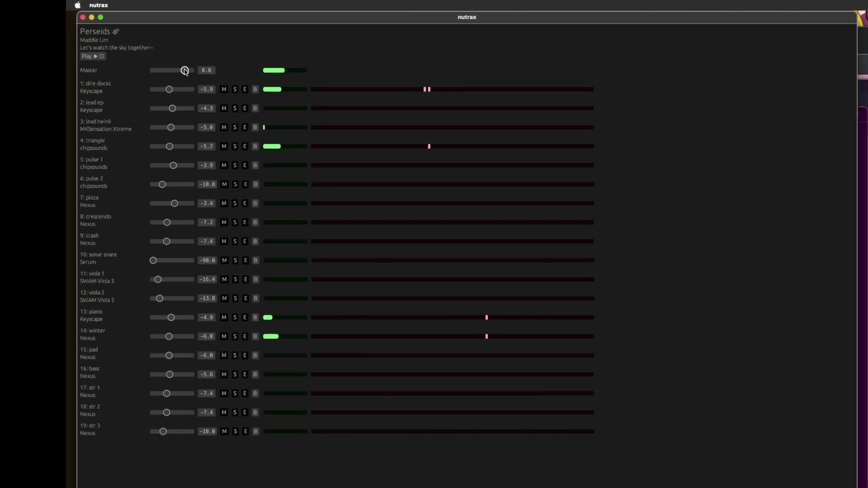Click the rocket icon next to Perseids title
This screenshot has height=488, width=868.
coord(115,31)
